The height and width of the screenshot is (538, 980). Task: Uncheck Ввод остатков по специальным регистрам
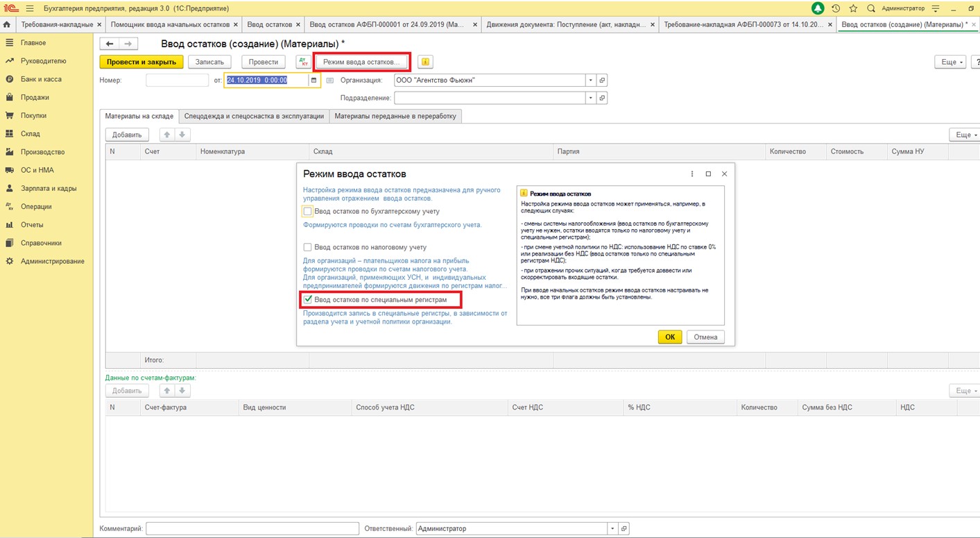point(307,300)
